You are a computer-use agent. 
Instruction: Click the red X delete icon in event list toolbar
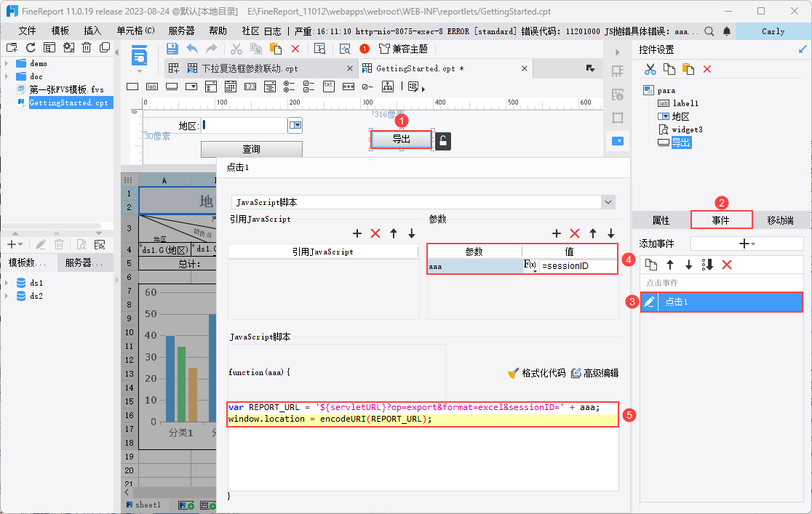(726, 265)
